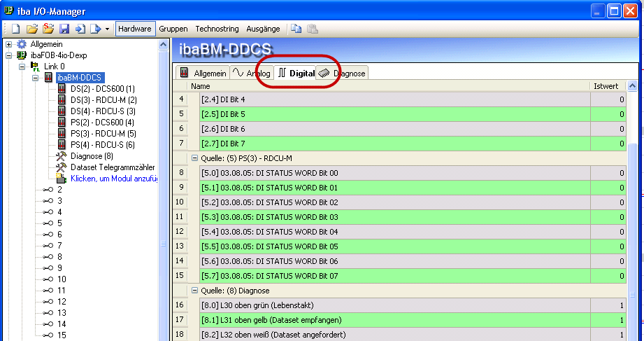Click the ibaBM-DDCS module icon in tree

pos(48,77)
